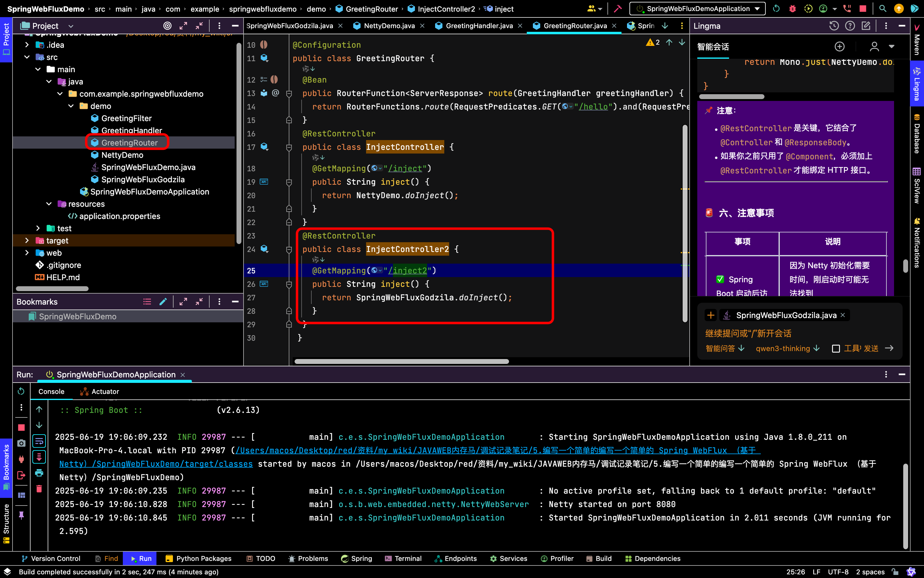
Task: Click the Build project hammer icon
Action: pos(618,9)
